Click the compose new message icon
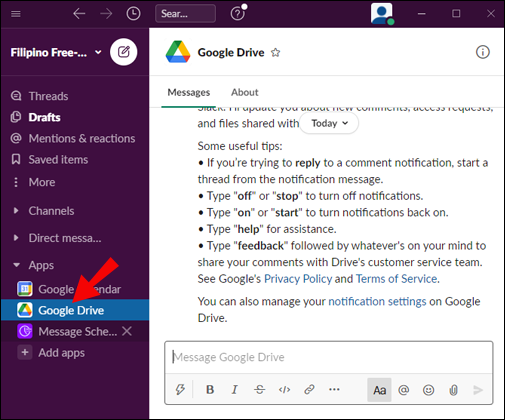Viewport: 505px width, 420px height. 124,52
